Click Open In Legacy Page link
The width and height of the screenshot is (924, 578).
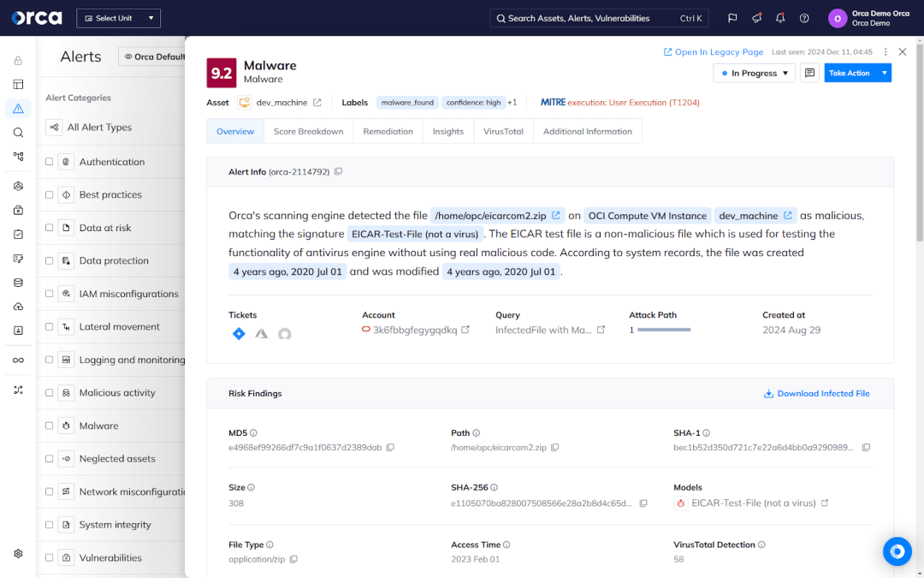click(713, 52)
